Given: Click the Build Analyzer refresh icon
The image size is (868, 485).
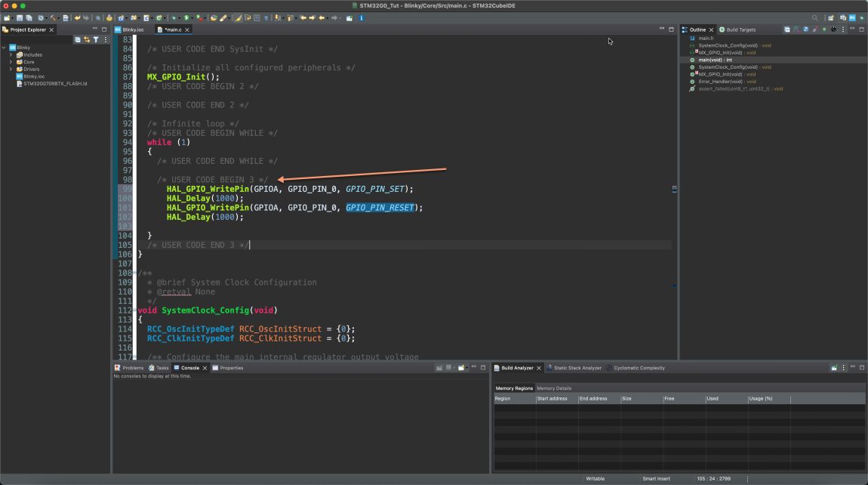Looking at the screenshot, I should [834, 367].
